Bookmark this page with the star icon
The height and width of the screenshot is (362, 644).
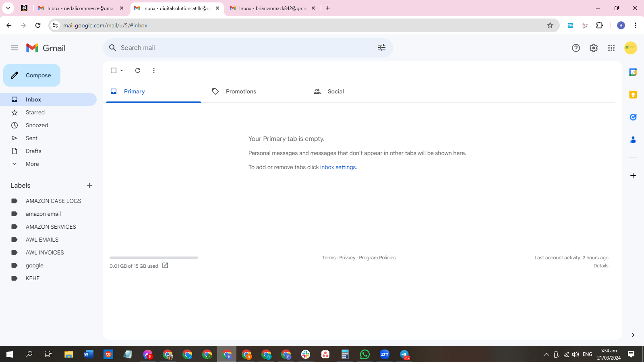coord(550,25)
